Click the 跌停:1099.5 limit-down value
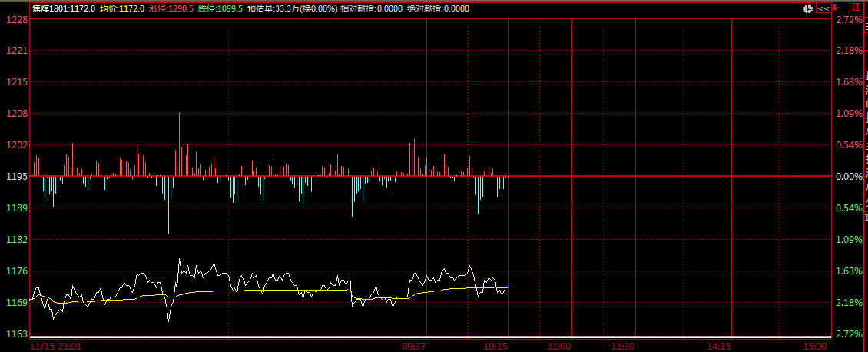868x352 pixels. pos(220,8)
